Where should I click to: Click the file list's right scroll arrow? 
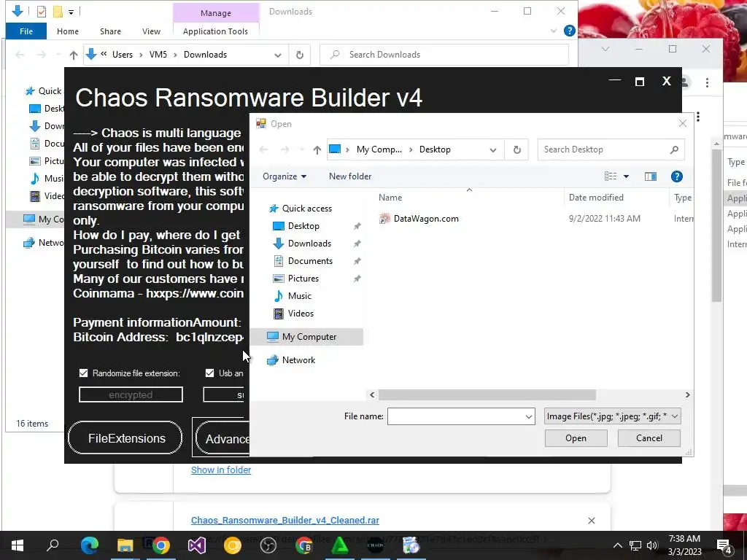click(687, 394)
